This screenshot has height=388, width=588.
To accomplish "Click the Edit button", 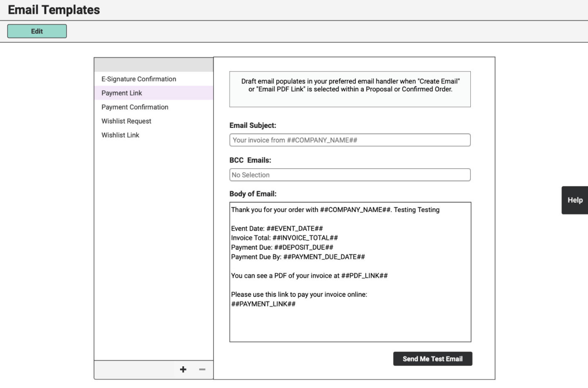I will click(37, 31).
